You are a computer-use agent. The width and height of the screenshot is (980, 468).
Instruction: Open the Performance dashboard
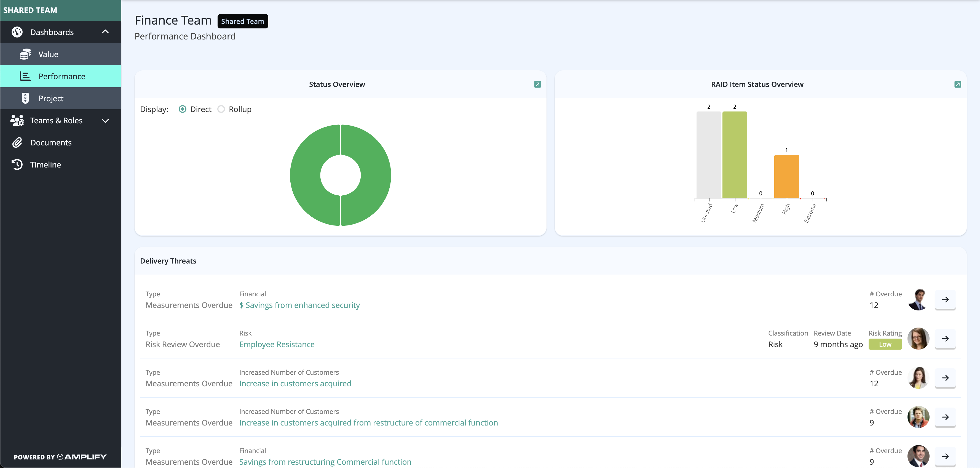[x=61, y=76]
